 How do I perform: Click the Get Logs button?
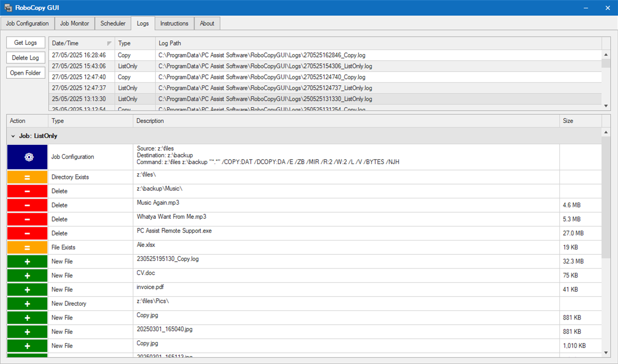click(x=25, y=43)
